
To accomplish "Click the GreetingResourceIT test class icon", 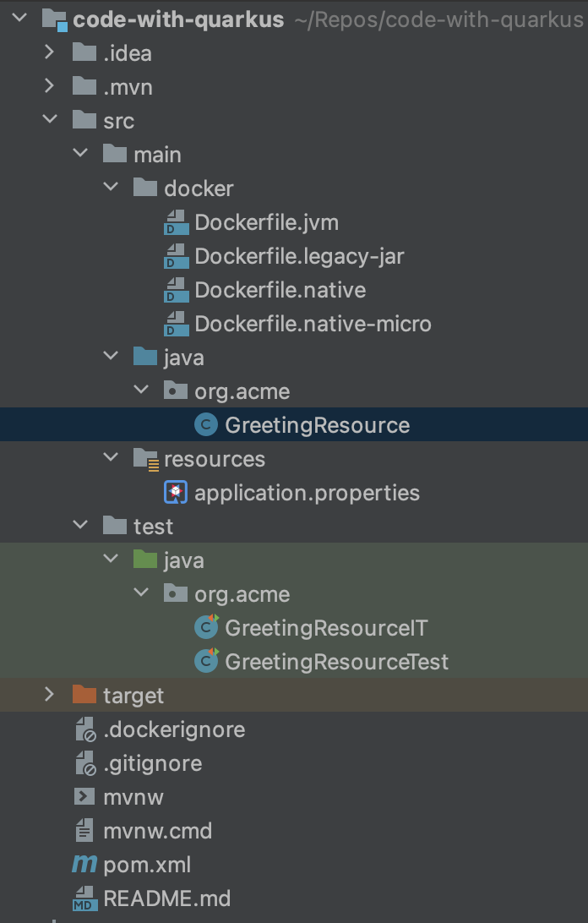I will [x=207, y=626].
